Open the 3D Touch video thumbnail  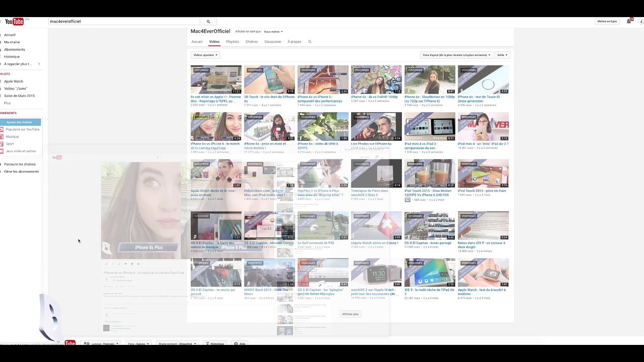click(x=269, y=79)
